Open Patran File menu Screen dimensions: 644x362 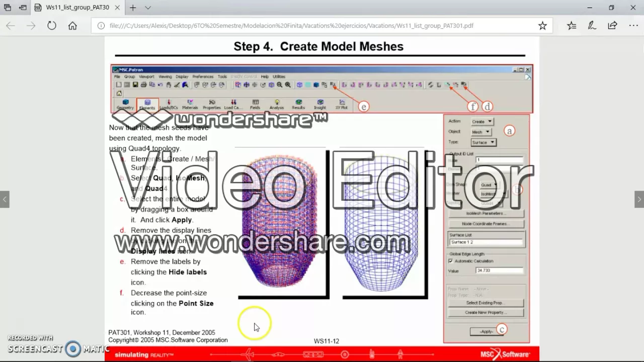(x=117, y=76)
